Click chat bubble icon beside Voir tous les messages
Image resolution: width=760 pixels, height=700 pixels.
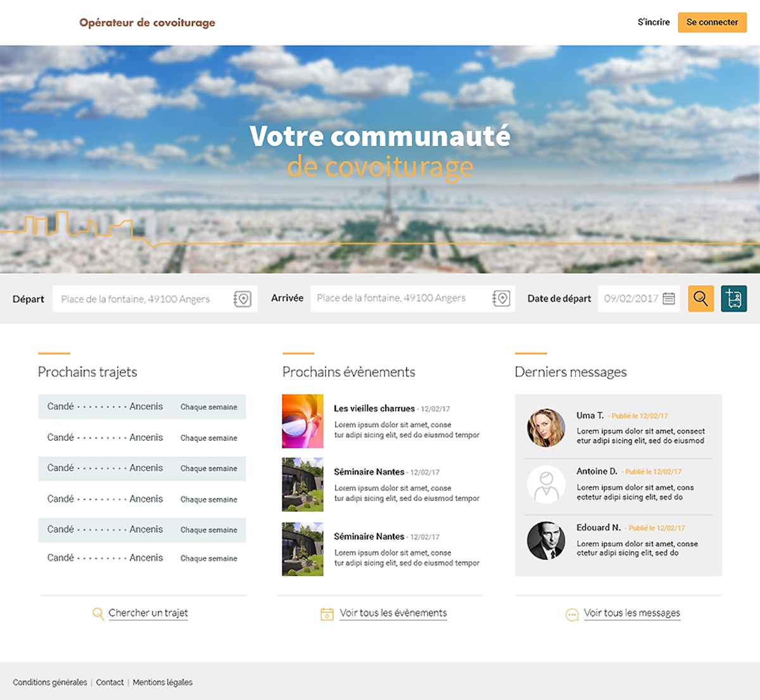[572, 614]
